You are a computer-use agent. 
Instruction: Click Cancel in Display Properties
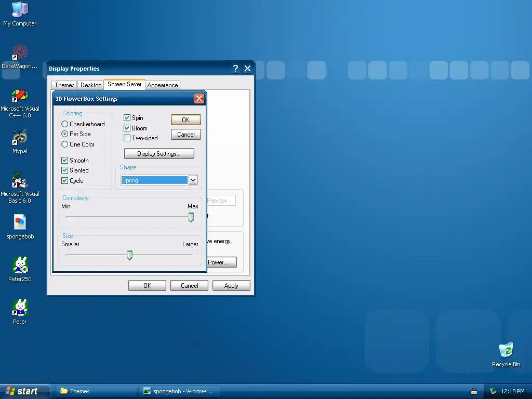[189, 286]
